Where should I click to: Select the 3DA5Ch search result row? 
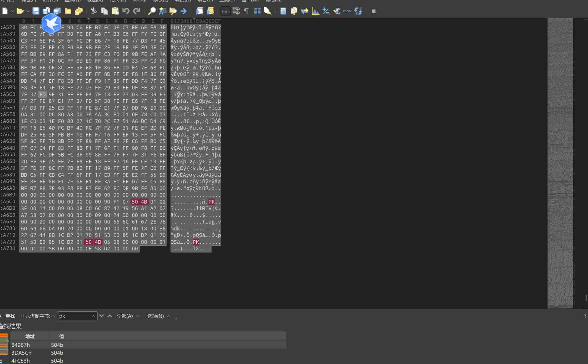coord(21,353)
